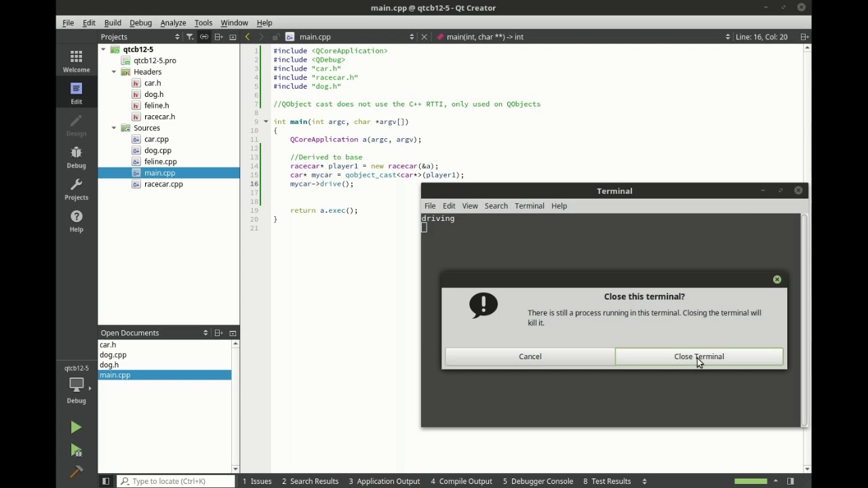The image size is (868, 488).
Task: Open the File menu in Qt Creator
Action: [68, 22]
